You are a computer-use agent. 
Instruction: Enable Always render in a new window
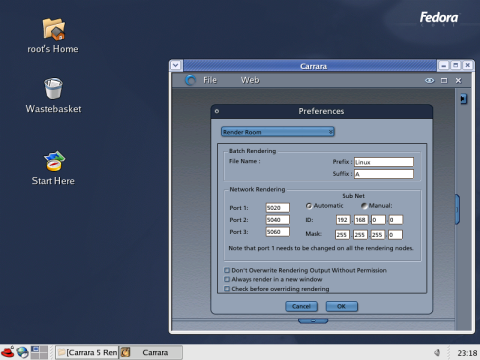[x=227, y=279]
